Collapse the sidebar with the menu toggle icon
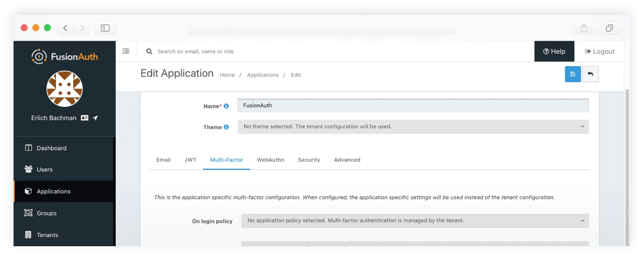This screenshot has width=644, height=255. [126, 51]
